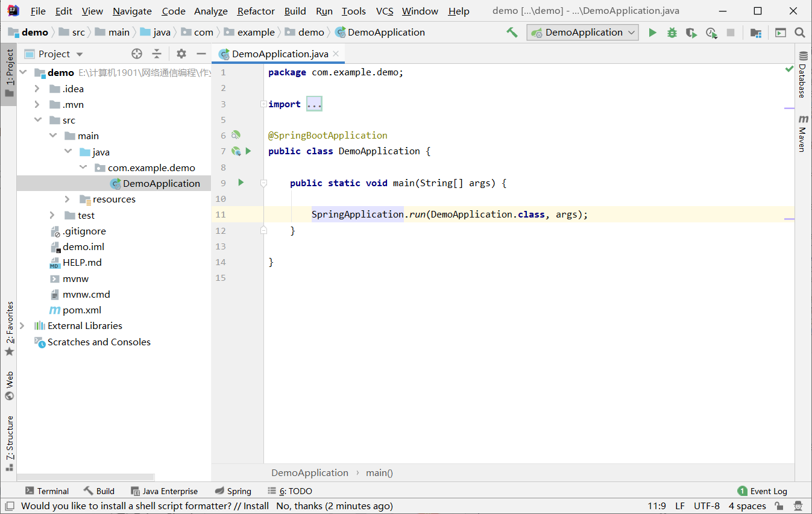
Task: Click the Search Everywhere magnifier icon
Action: pyautogui.click(x=800, y=33)
